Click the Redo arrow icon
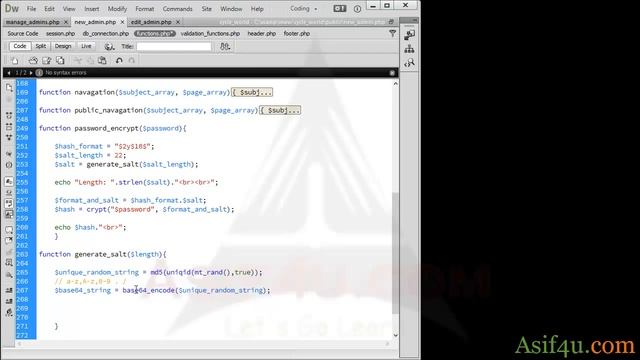The image size is (640, 360). pyautogui.click(x=132, y=61)
